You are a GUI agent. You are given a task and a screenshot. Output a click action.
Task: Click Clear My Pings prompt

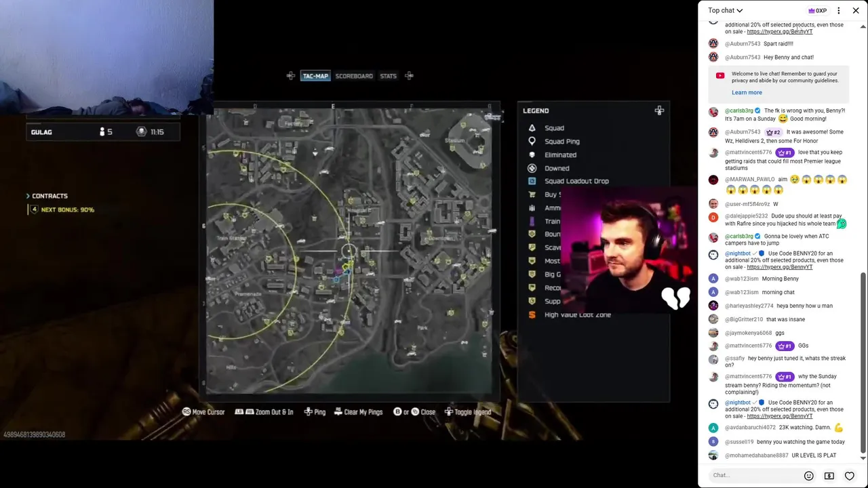(x=358, y=412)
